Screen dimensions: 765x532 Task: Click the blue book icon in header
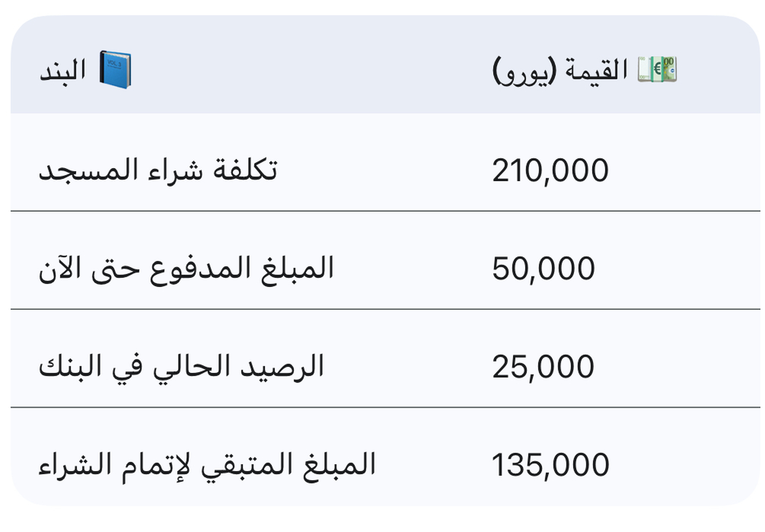[x=115, y=69]
